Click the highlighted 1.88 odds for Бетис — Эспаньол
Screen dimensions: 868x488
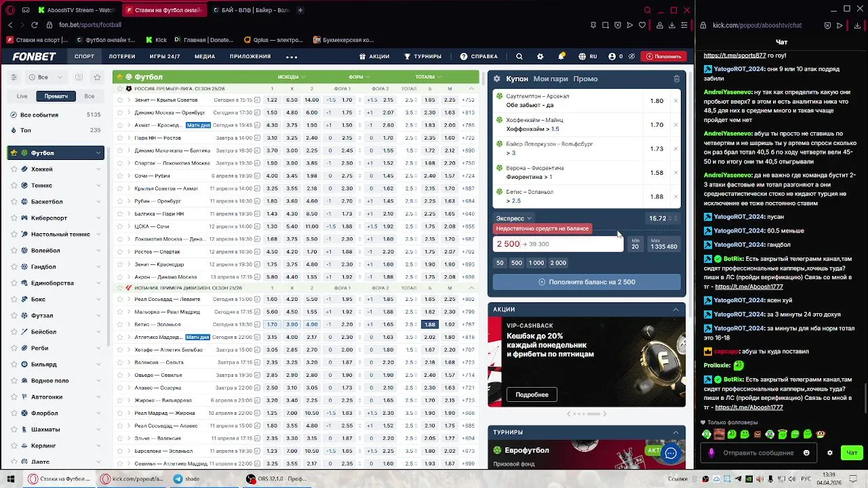point(429,325)
